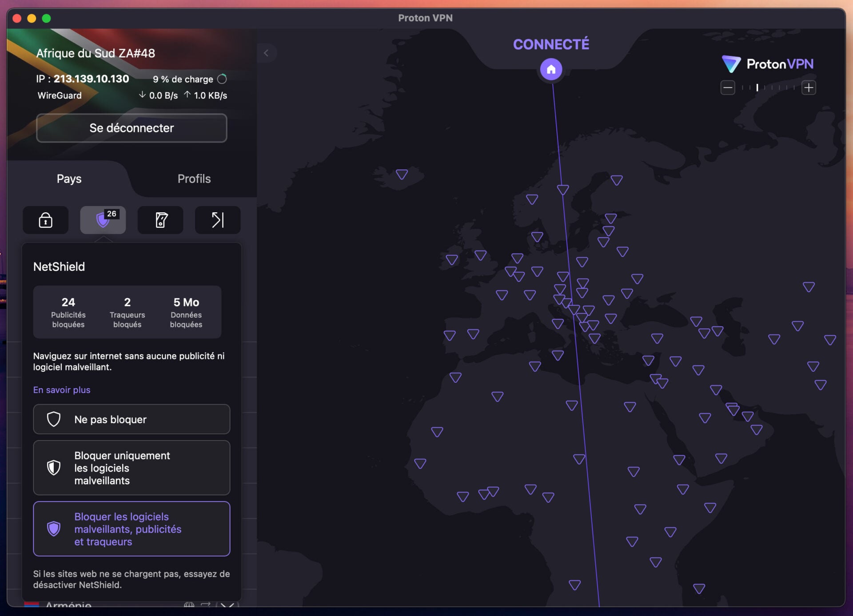Click the '24 Publicités bloquées' stat
The height and width of the screenshot is (616, 853).
(68, 312)
